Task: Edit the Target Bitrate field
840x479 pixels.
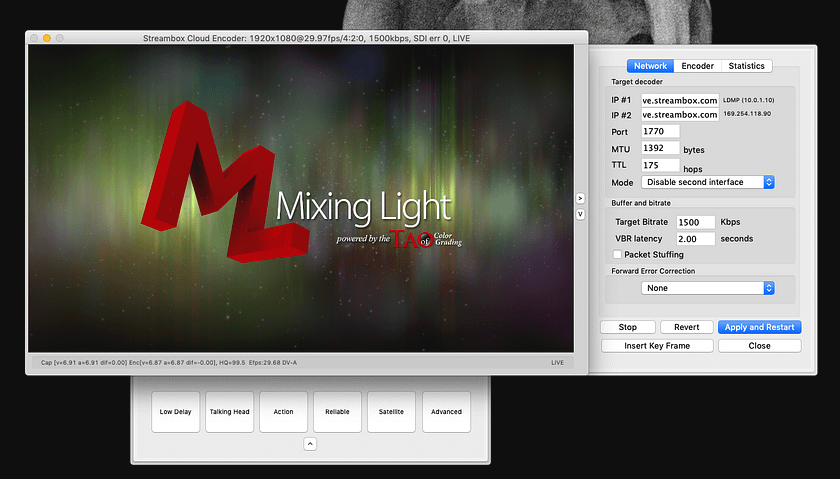Action: pyautogui.click(x=696, y=222)
